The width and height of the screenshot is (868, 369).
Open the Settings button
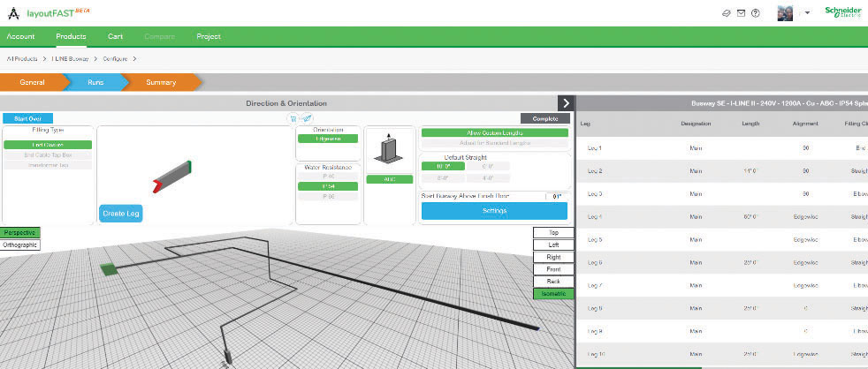494,211
